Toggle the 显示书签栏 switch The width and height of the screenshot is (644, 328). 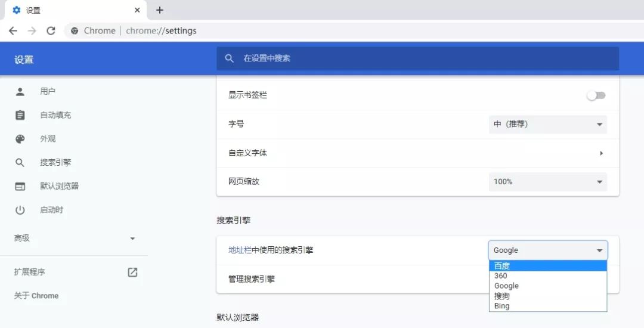pyautogui.click(x=596, y=95)
